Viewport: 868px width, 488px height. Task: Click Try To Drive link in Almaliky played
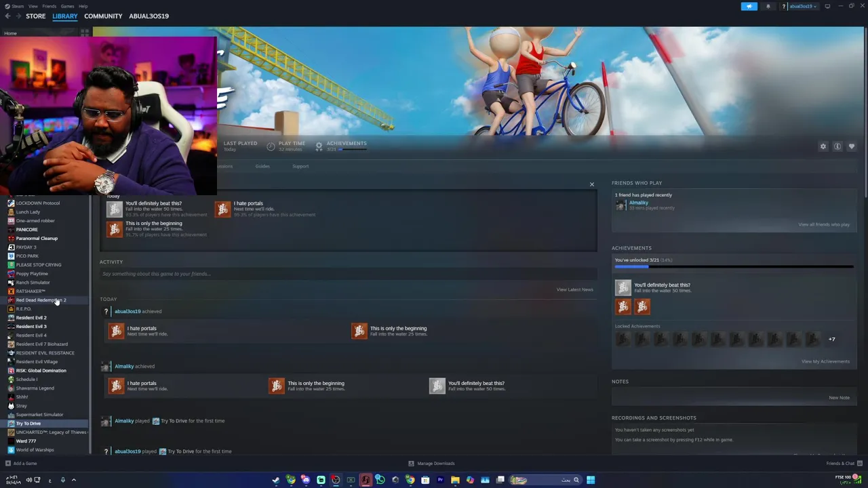click(x=174, y=421)
